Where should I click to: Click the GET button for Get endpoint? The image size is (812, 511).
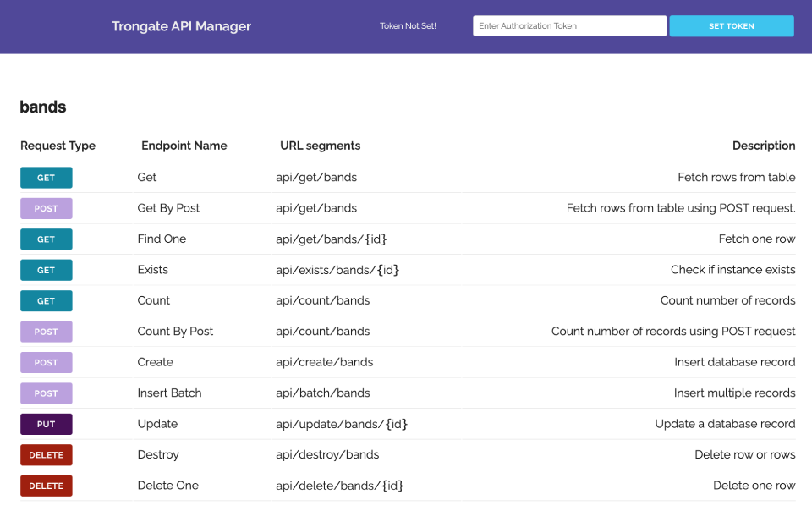click(x=46, y=178)
